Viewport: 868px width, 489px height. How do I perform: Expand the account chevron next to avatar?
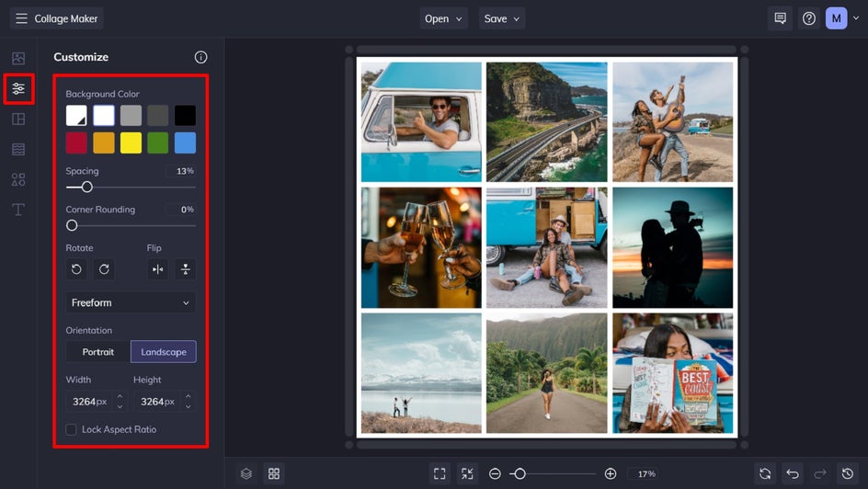click(856, 18)
